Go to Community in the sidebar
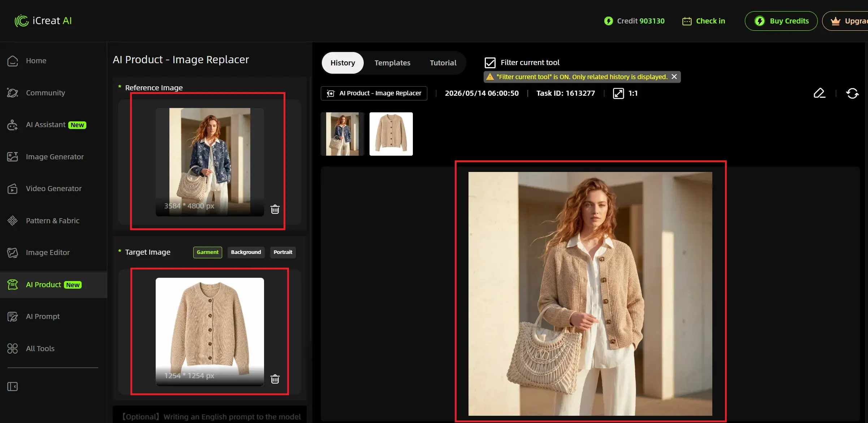This screenshot has height=423, width=868. (53, 93)
